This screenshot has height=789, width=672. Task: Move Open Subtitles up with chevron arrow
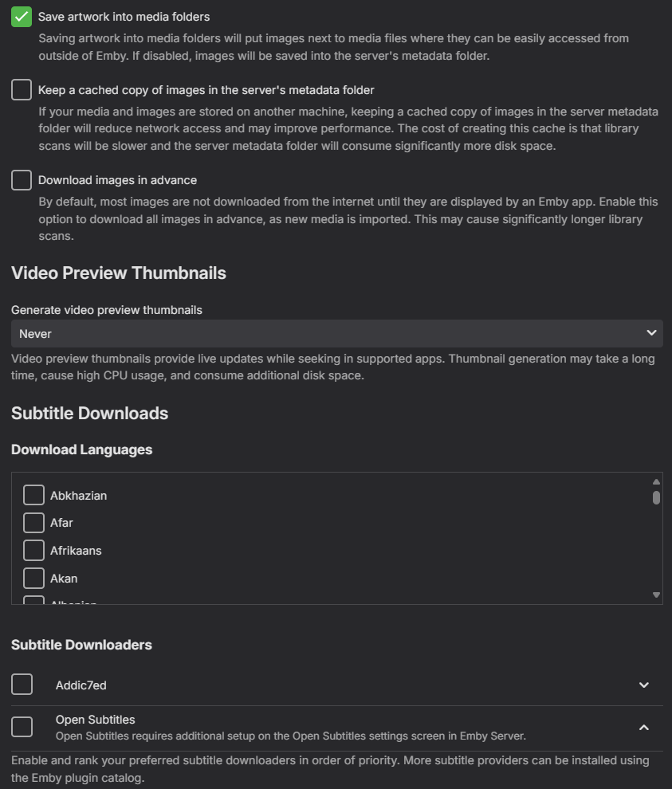pos(644,727)
